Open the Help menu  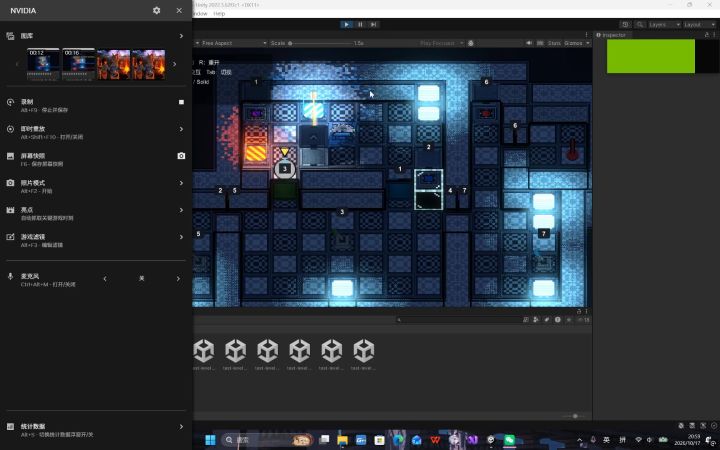tap(219, 14)
